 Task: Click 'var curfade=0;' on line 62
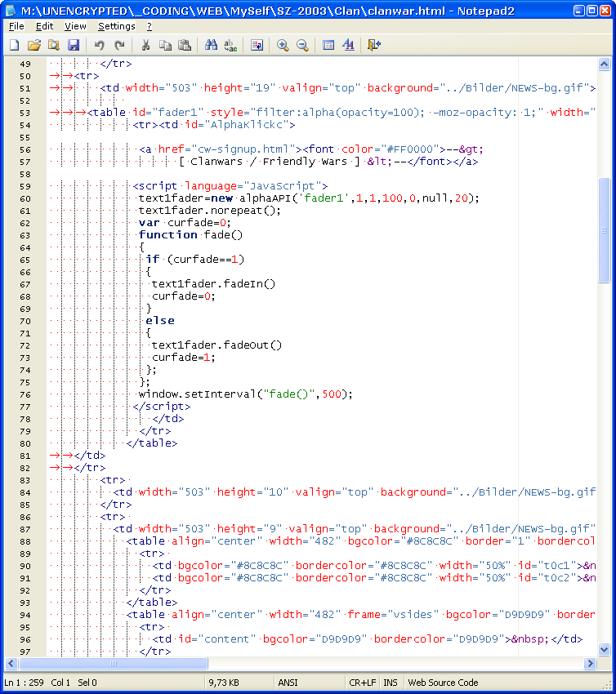185,223
